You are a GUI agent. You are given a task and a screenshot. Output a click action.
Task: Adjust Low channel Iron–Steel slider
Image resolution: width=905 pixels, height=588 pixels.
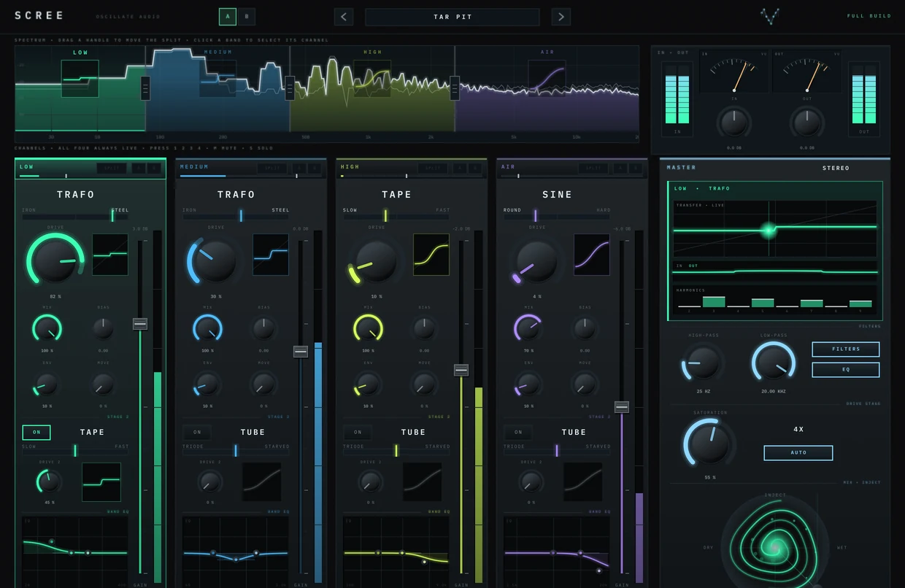[x=75, y=216]
